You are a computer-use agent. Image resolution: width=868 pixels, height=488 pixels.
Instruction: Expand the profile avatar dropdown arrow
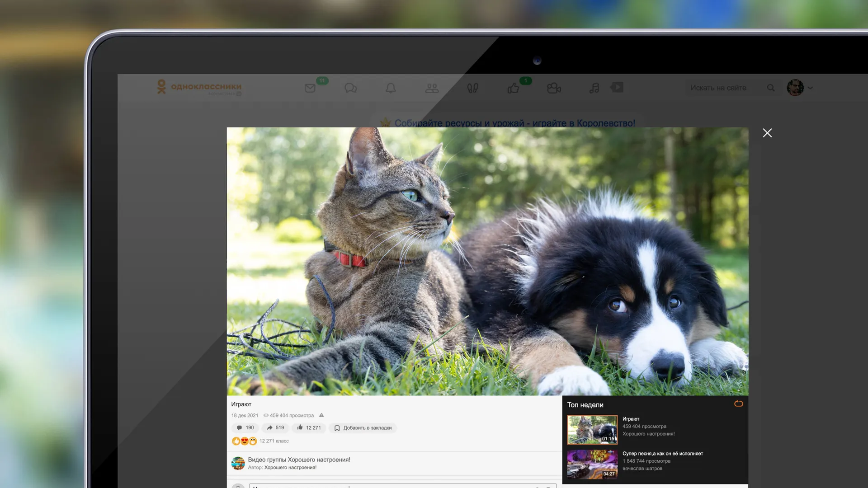[x=810, y=88]
